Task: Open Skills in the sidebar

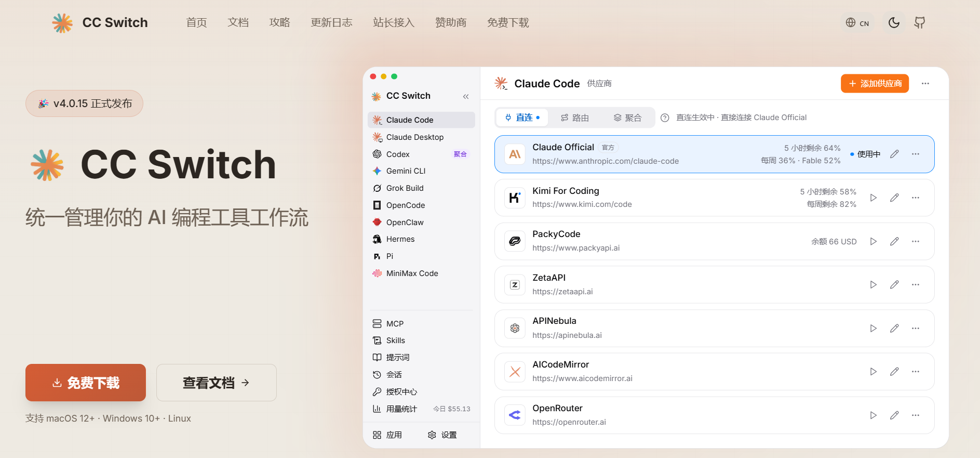Action: [421, 341]
